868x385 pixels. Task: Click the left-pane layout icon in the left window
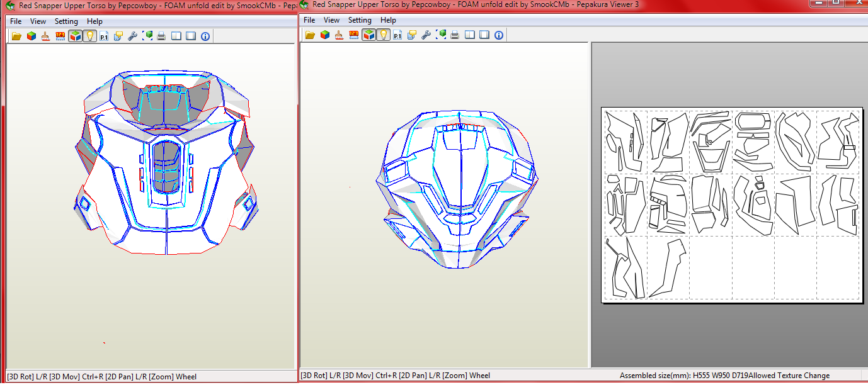(x=176, y=36)
